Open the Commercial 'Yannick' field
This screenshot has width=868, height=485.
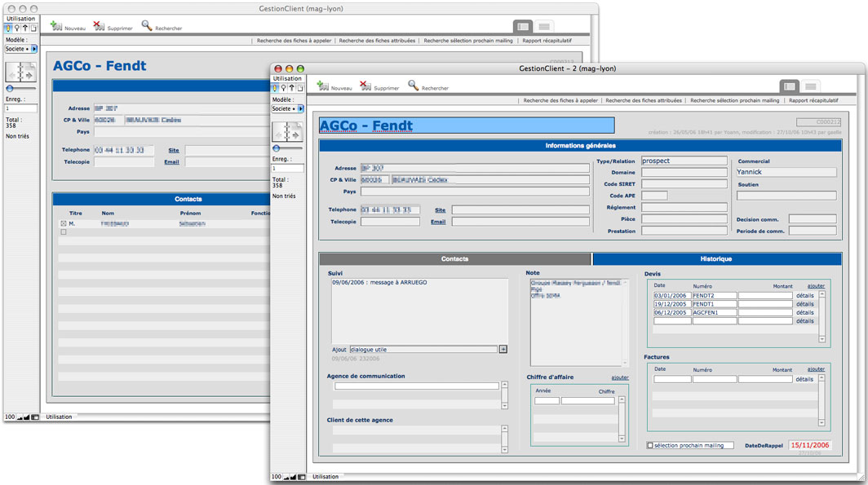click(786, 173)
